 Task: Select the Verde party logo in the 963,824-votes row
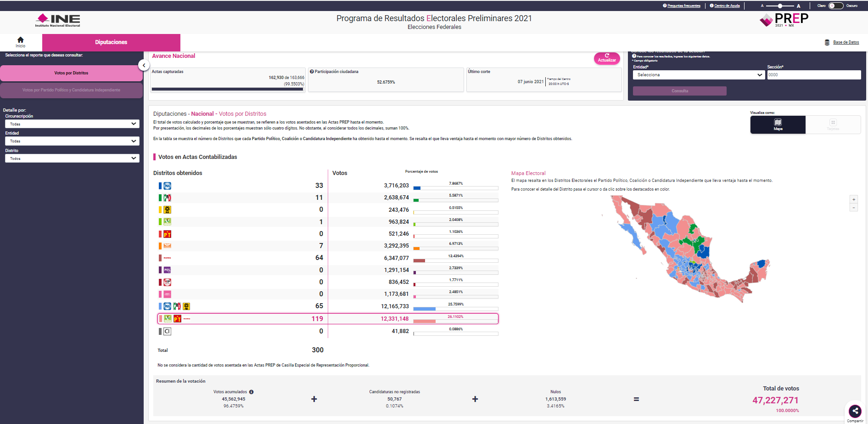point(168,222)
